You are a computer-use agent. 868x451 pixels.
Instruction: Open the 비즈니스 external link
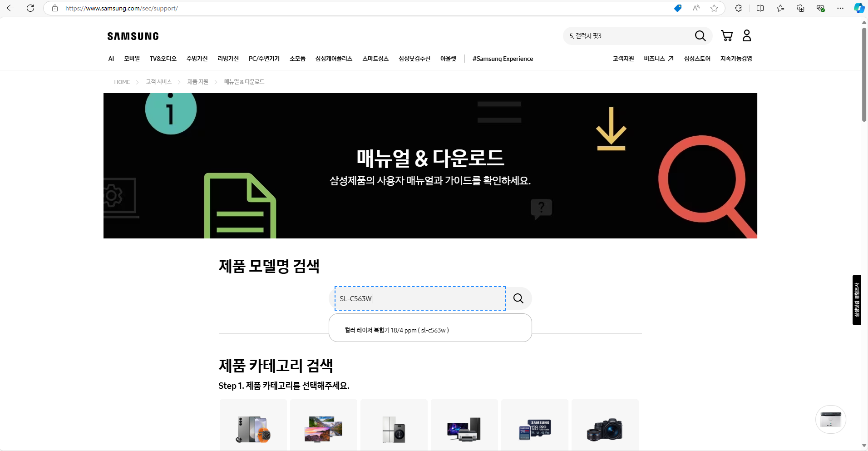659,59
